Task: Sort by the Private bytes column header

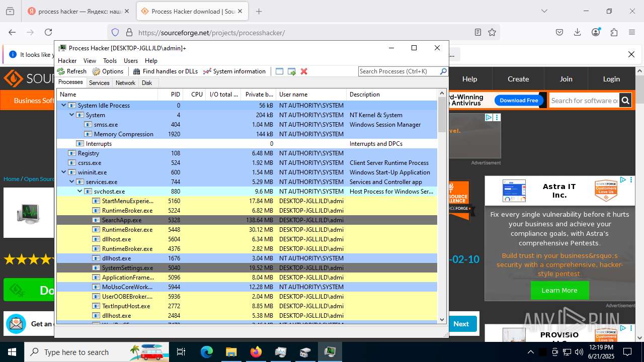Action: tap(259, 95)
